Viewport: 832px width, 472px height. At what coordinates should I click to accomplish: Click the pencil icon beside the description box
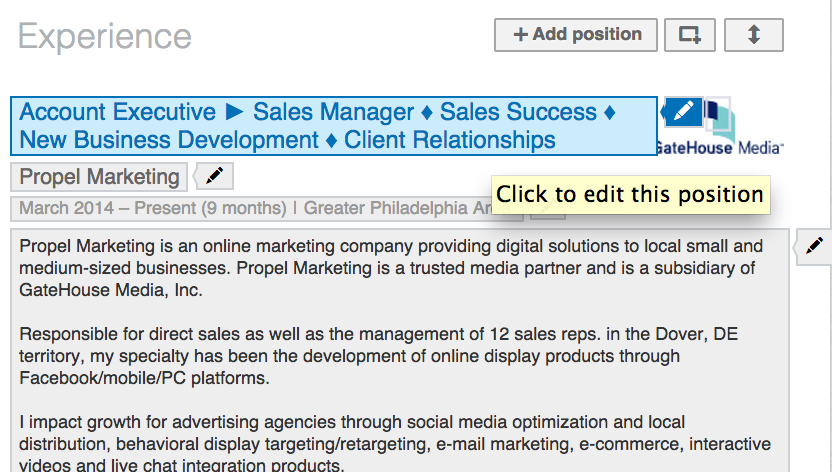click(x=813, y=246)
